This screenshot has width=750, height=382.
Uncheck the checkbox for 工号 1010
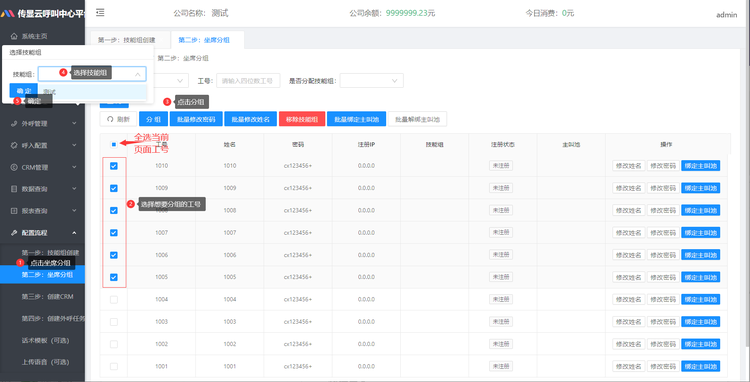click(114, 166)
